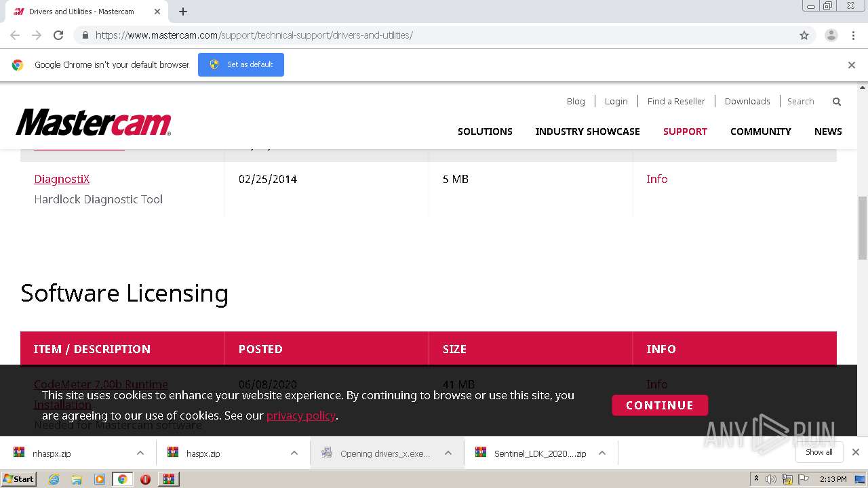Open the Opera taskbar icon
This screenshot has height=488, width=868.
[145, 479]
